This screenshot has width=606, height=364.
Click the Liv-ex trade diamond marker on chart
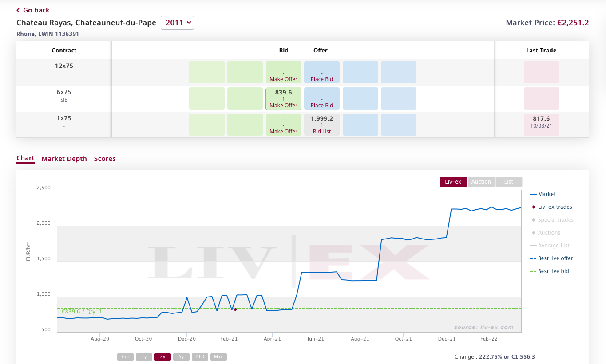[x=235, y=309]
